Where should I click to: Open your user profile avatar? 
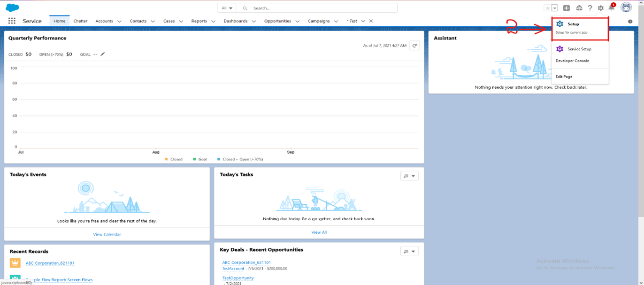626,8
